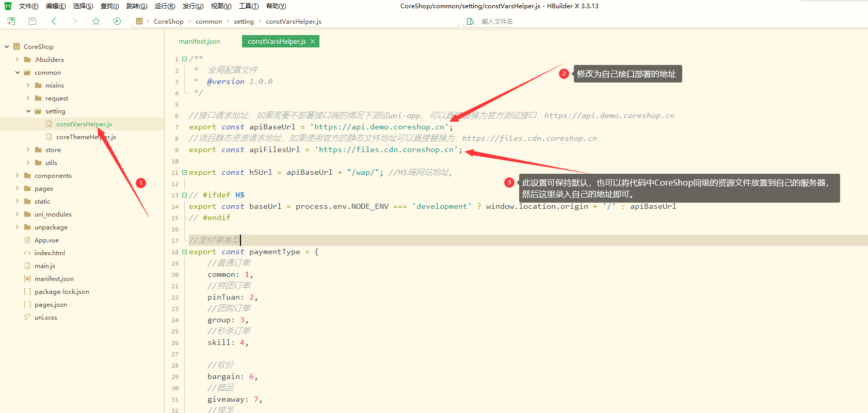The image size is (868, 413).
Task: Open the 查找(I) menu
Action: 110,6
